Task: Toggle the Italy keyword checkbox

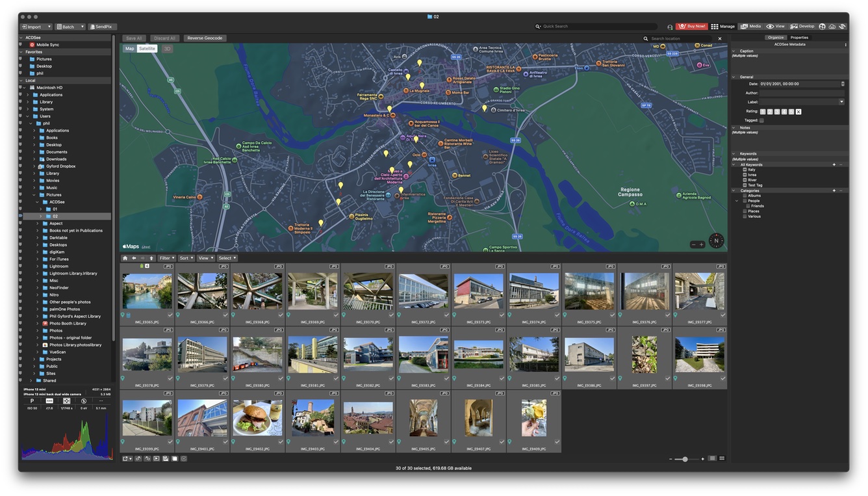Action: pos(745,170)
